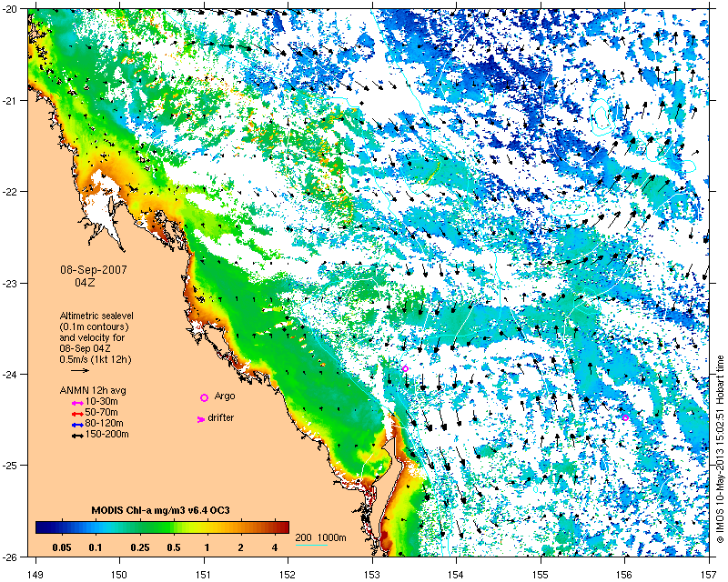This screenshot has height=582, width=728.
Task: Click the longitude axis label 149
Action: pos(35,574)
